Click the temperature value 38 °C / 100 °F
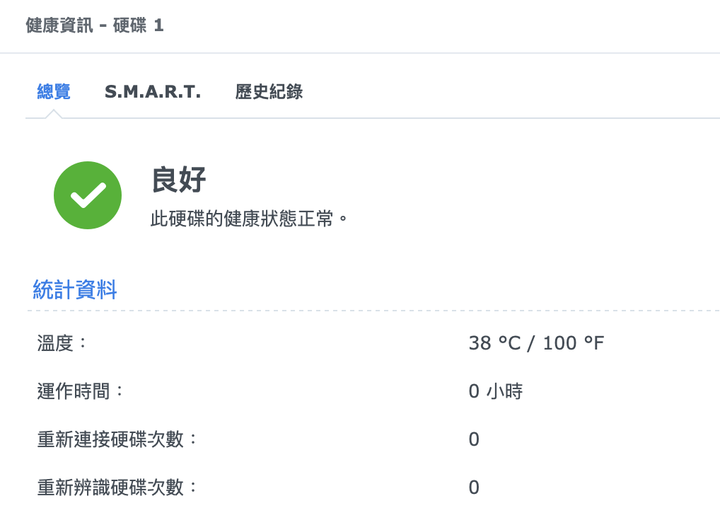Viewport: 720px width, 525px height. coord(536,343)
